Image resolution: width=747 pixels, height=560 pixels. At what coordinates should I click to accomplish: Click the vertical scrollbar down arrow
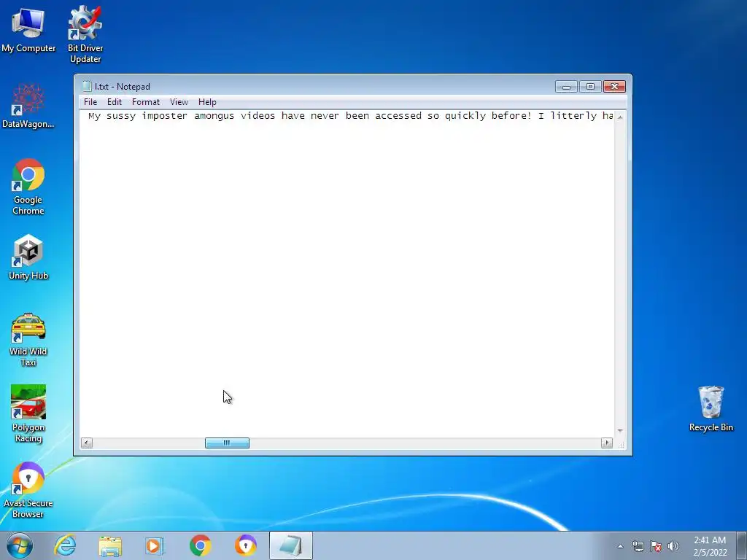(620, 430)
